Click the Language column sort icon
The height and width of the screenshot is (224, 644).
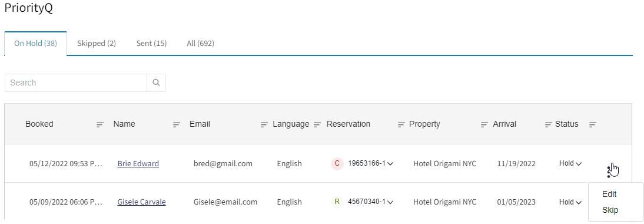(x=317, y=124)
